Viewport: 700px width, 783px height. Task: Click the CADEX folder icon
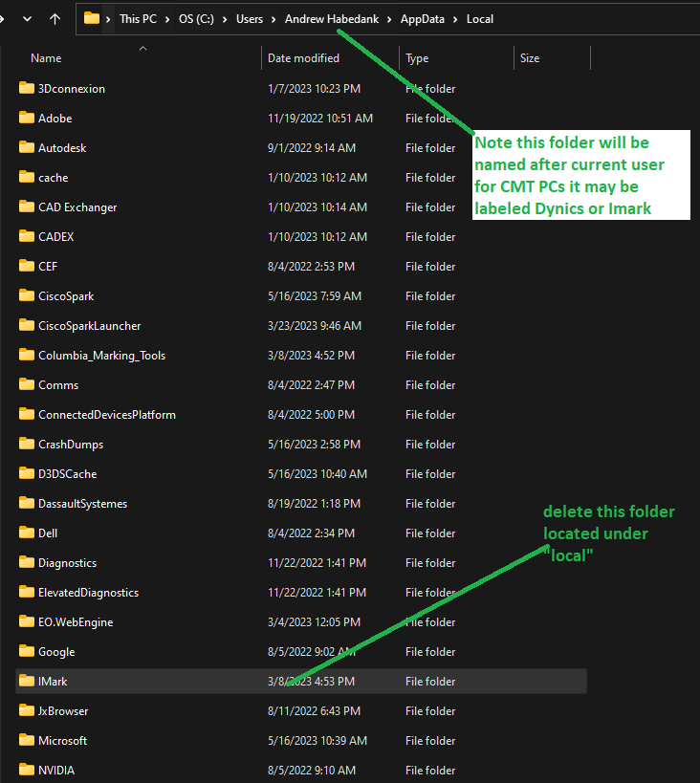(x=27, y=236)
